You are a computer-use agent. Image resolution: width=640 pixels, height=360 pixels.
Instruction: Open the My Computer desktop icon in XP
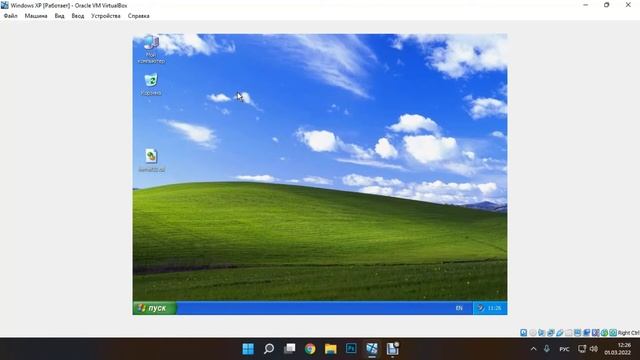[151, 48]
